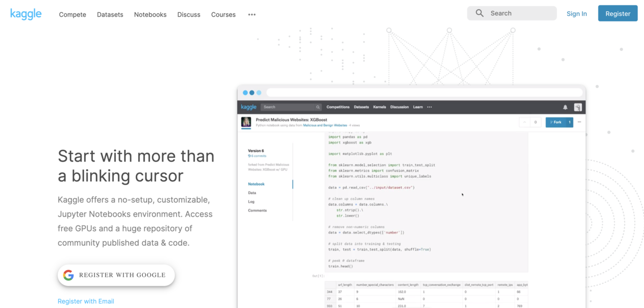Open the Malicious and Benign Websites link

tap(325, 125)
